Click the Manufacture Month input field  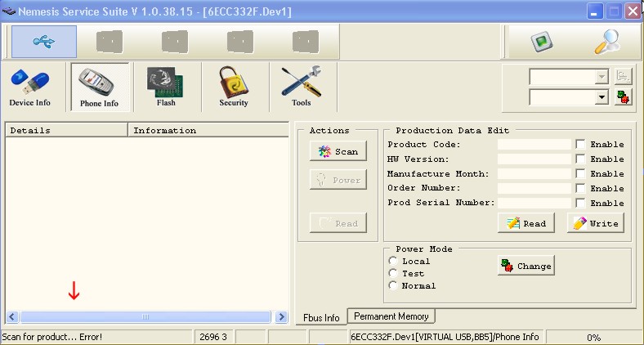pyautogui.click(x=534, y=174)
